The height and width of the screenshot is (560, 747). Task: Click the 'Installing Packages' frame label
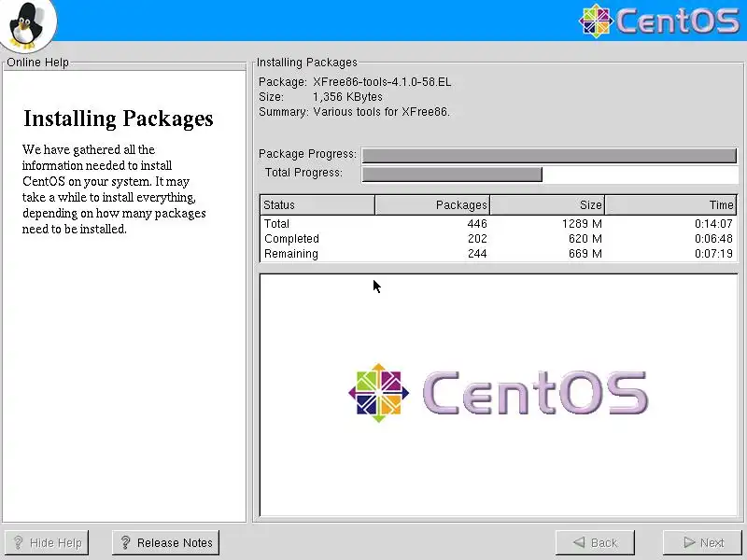coord(307,63)
